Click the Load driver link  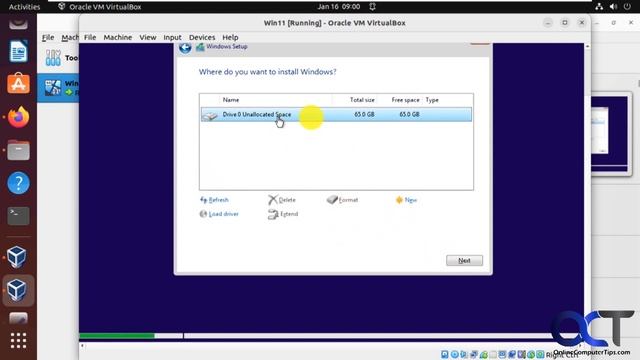(219, 214)
